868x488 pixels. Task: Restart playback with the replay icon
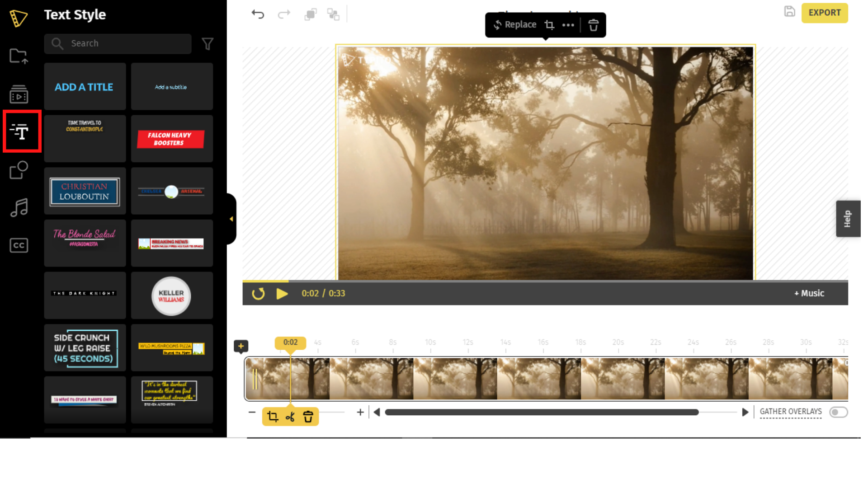[x=258, y=294]
